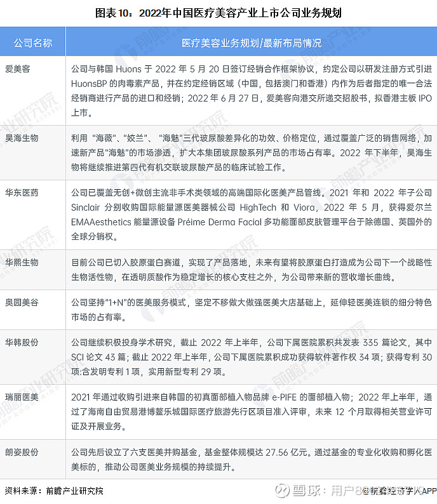Click the '@前瞻经济学人APP' credit text
Screen dimensions: 437x504
pos(399,491)
